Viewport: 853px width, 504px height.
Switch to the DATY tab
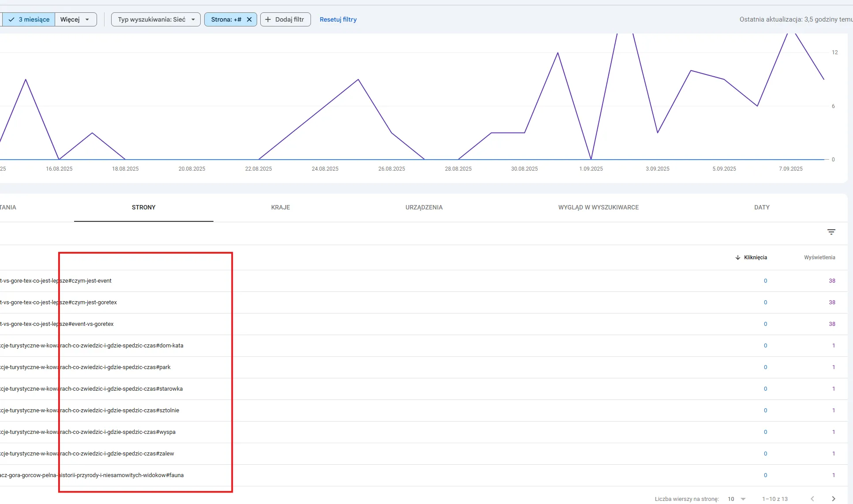tap(762, 207)
